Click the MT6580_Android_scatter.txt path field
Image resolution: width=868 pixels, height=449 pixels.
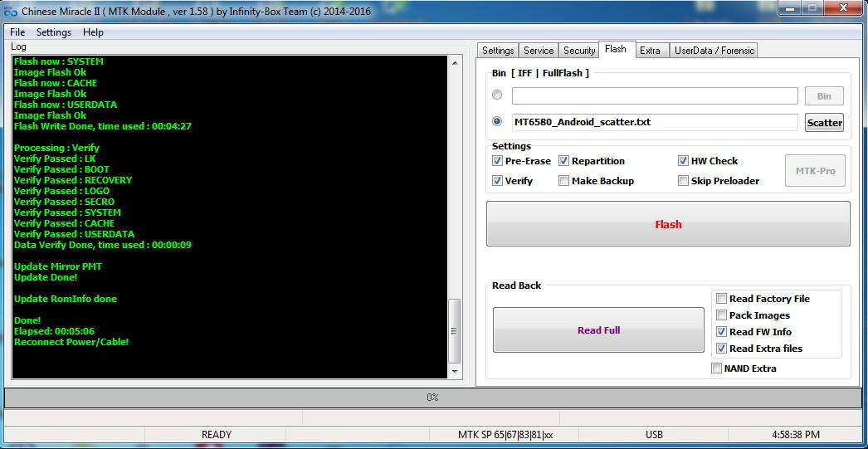point(654,122)
